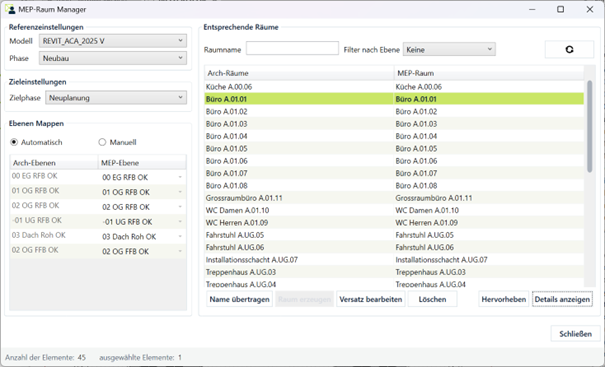Click the Anzahl der Elemente status text
The height and width of the screenshot is (367, 605).
pos(45,357)
